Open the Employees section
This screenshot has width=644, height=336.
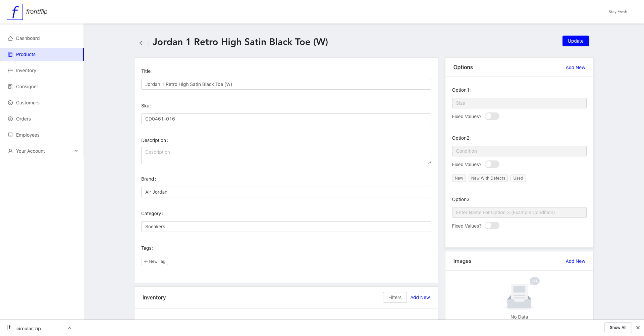[42, 135]
